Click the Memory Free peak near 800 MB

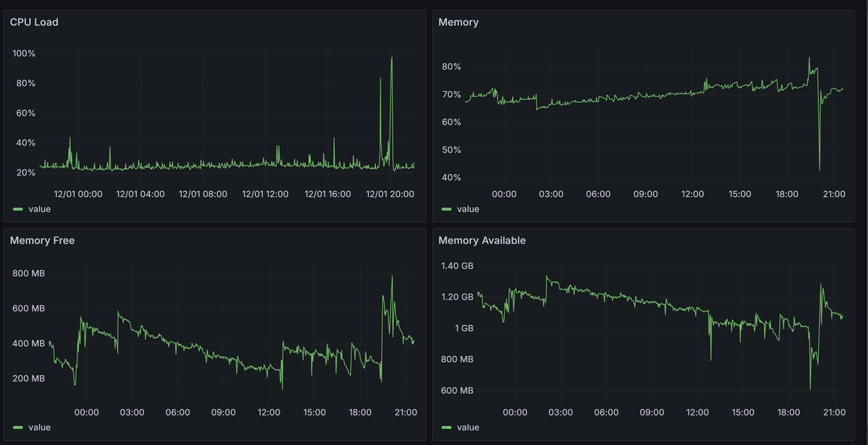pyautogui.click(x=392, y=276)
